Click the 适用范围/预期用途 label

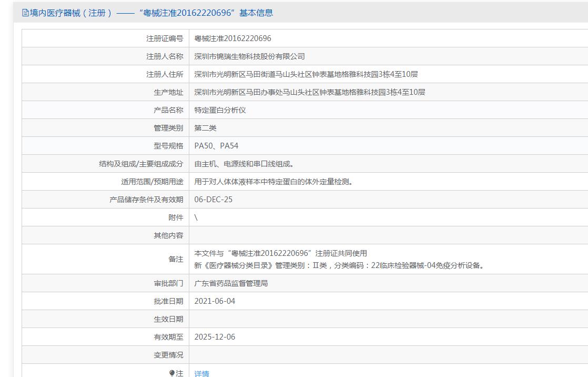152,182
